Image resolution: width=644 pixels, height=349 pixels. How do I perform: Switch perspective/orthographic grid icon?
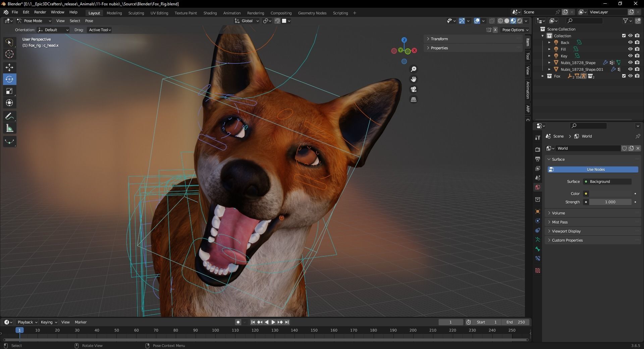414,100
